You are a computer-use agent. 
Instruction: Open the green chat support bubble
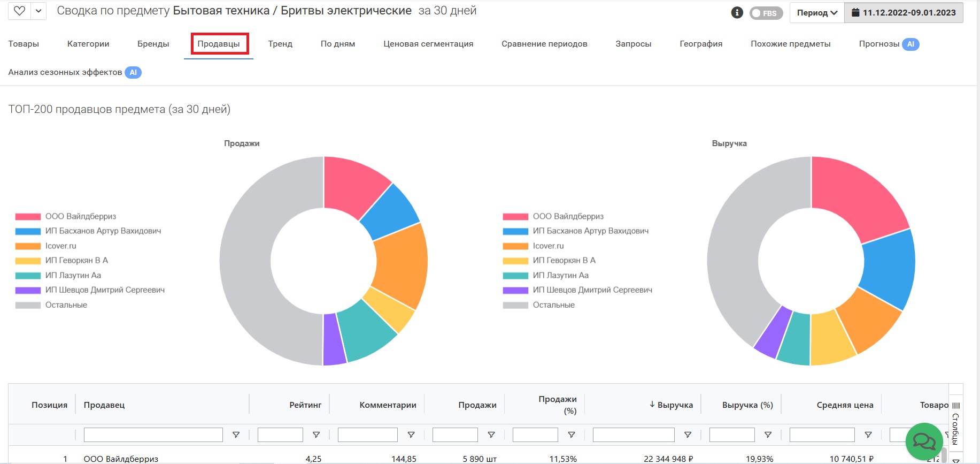coord(923,441)
